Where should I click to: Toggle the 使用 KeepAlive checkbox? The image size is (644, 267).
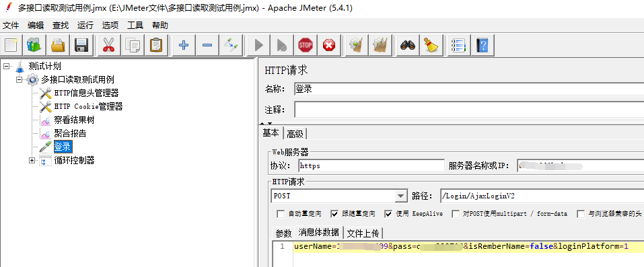click(x=388, y=214)
